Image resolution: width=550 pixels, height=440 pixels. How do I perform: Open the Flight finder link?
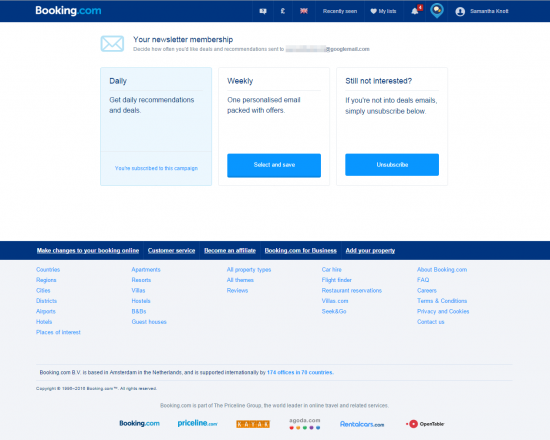point(336,280)
